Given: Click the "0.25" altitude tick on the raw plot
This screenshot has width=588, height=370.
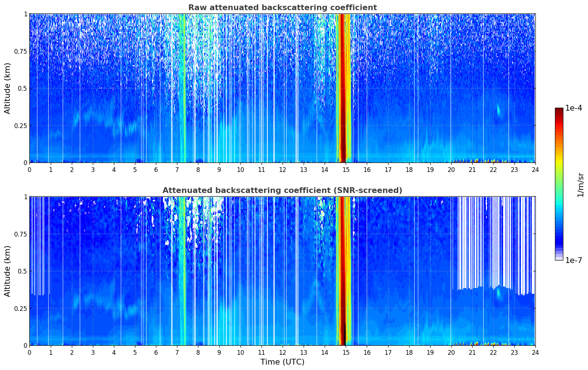Looking at the screenshot, I should 20,126.
